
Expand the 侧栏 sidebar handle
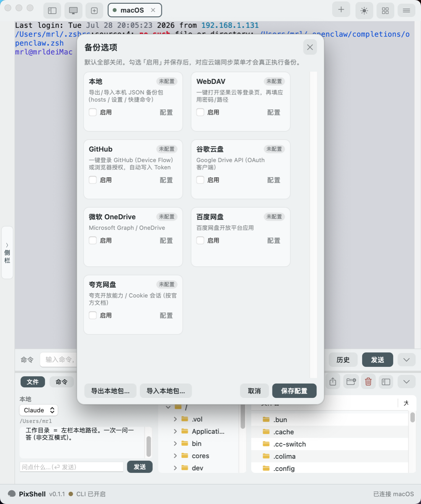tap(7, 252)
